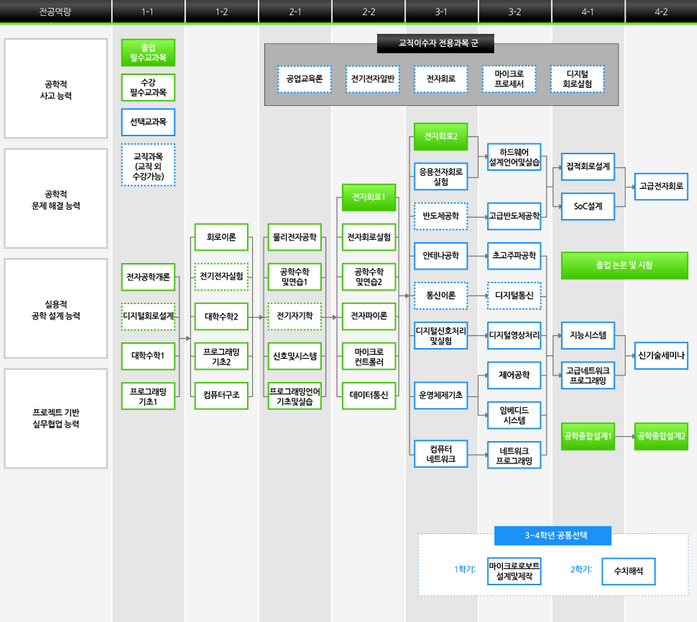Screen dimensions: 697x622
Task: Click the green 전자회로1 course box
Action: click(x=368, y=198)
